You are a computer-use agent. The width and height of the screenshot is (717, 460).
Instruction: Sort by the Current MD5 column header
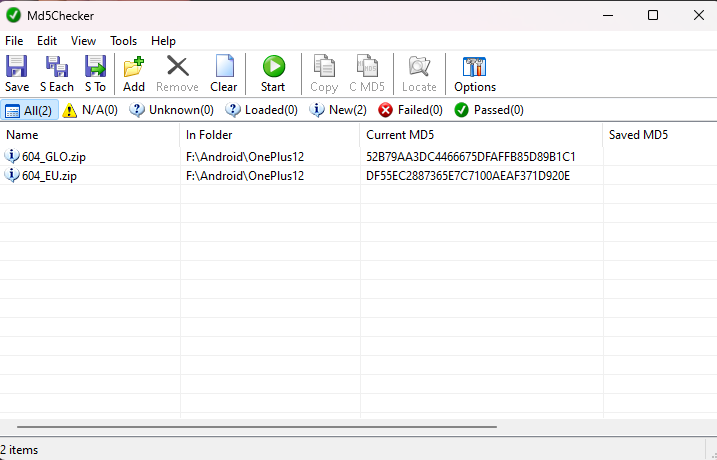482,135
